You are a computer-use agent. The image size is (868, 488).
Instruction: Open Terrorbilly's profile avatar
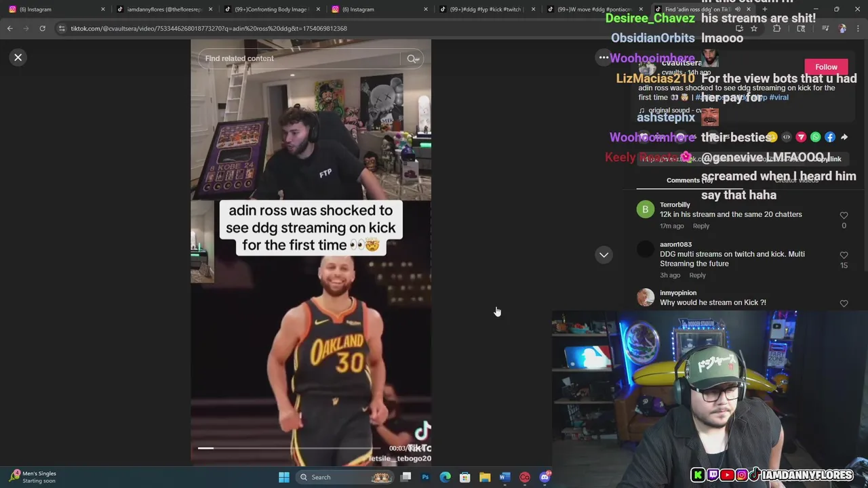(x=646, y=209)
